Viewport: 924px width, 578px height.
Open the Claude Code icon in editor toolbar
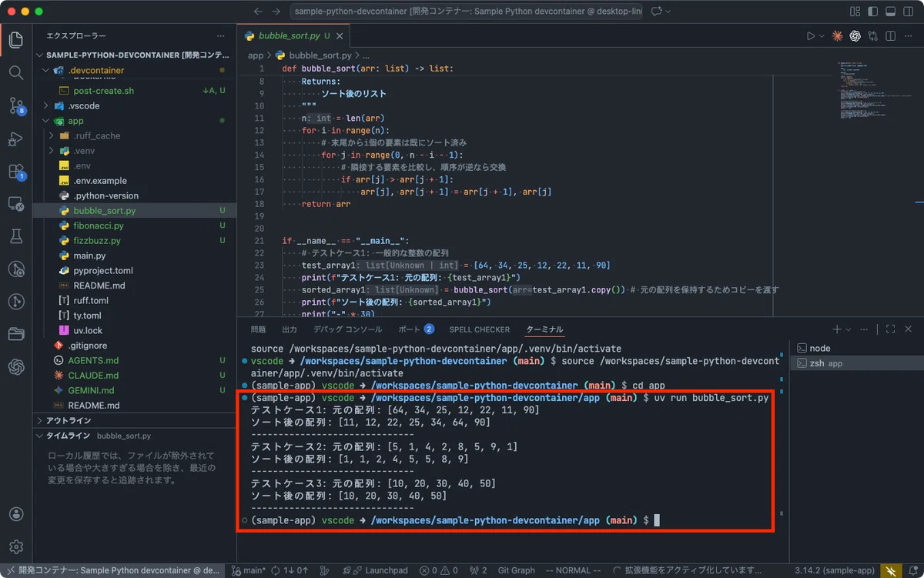(x=837, y=36)
